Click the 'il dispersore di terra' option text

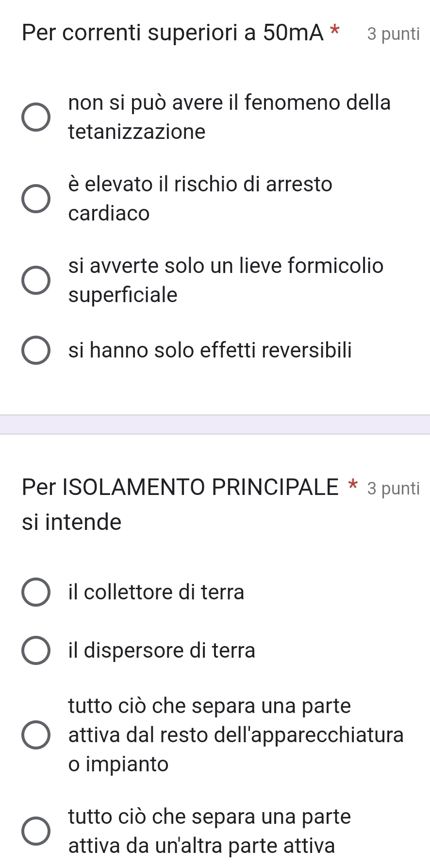pyautogui.click(x=162, y=650)
